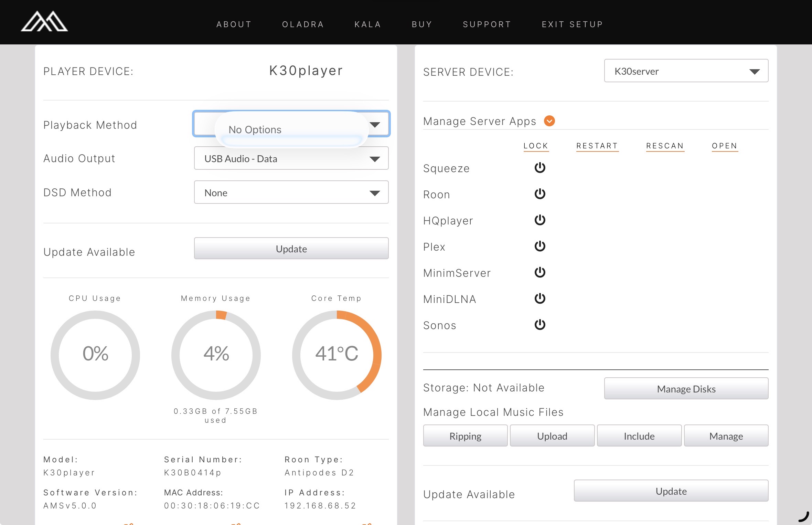Click the Sonos power icon
This screenshot has width=812, height=525.
[539, 325]
